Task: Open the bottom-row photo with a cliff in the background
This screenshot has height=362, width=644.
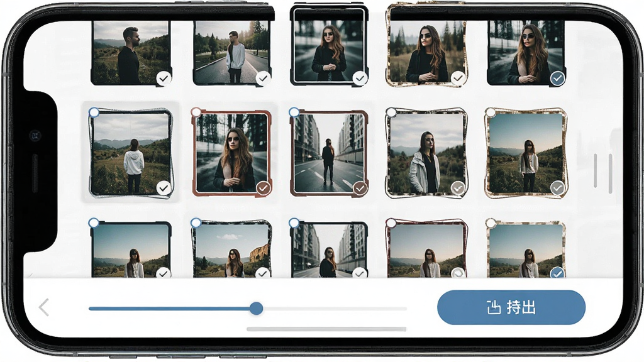Action: 231,249
